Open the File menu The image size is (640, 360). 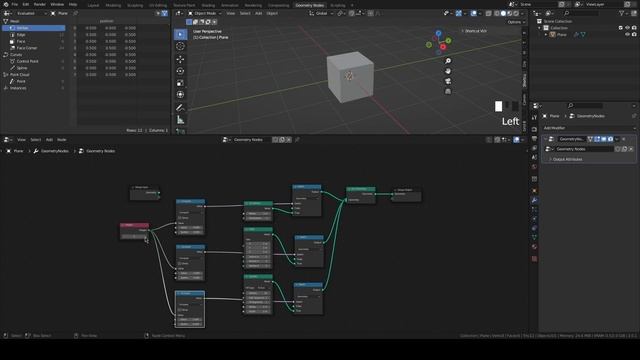point(15,4)
